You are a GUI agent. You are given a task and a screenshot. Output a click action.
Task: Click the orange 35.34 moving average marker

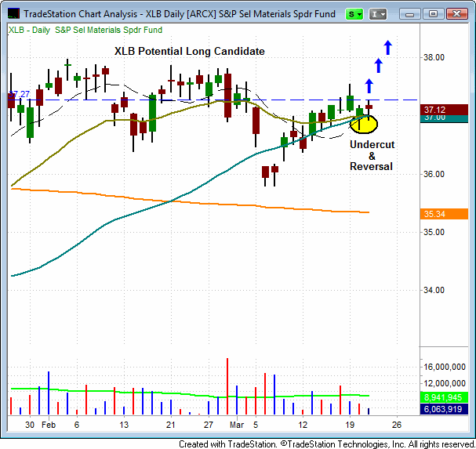pos(444,214)
